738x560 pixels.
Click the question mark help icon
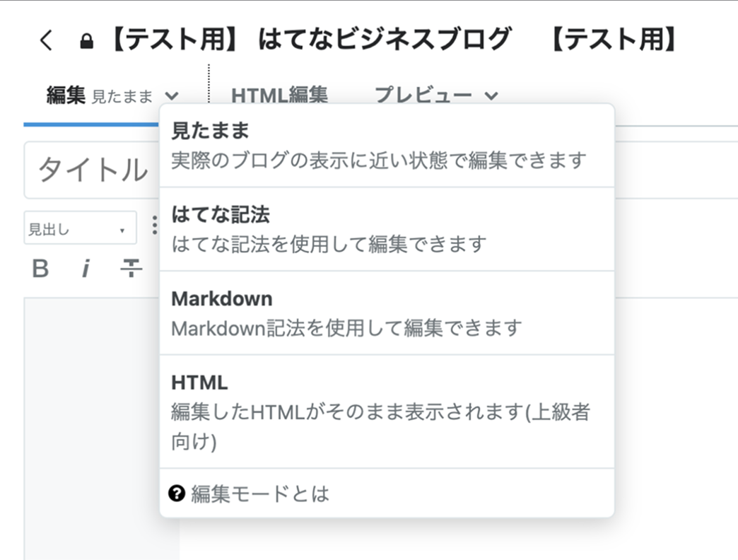[x=177, y=494]
